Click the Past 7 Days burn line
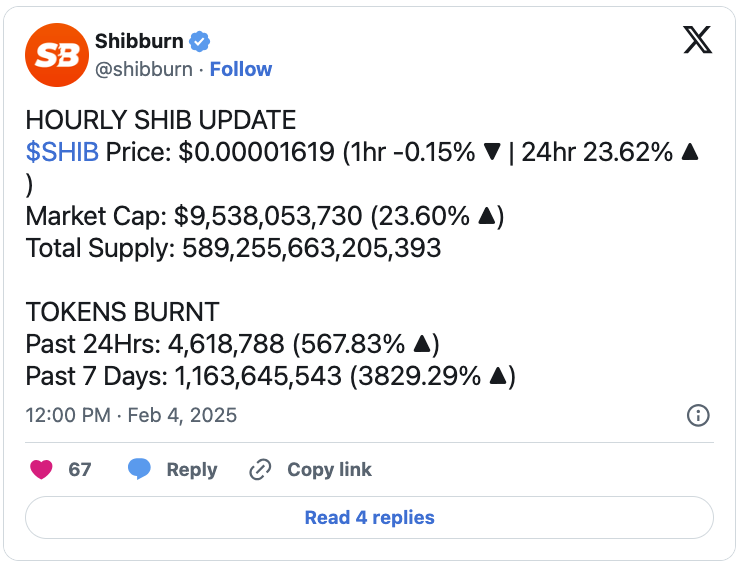The image size is (744, 568). coord(270,376)
